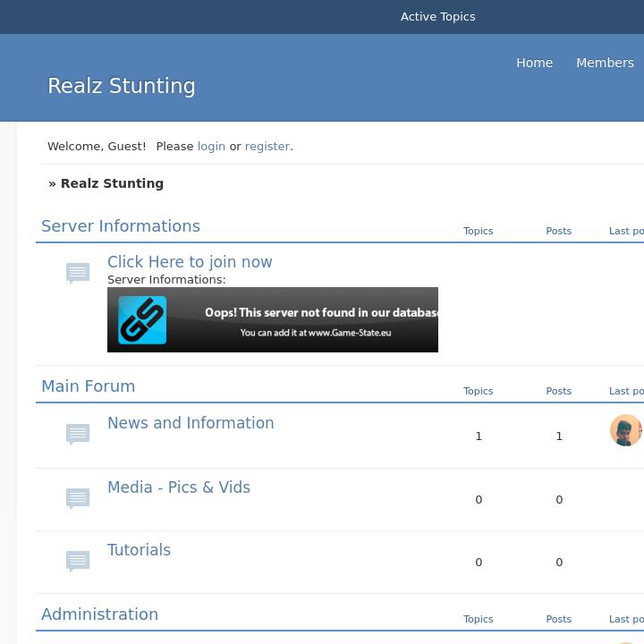Open the Main Forum category heading
The width and height of the screenshot is (644, 644).
pos(89,386)
